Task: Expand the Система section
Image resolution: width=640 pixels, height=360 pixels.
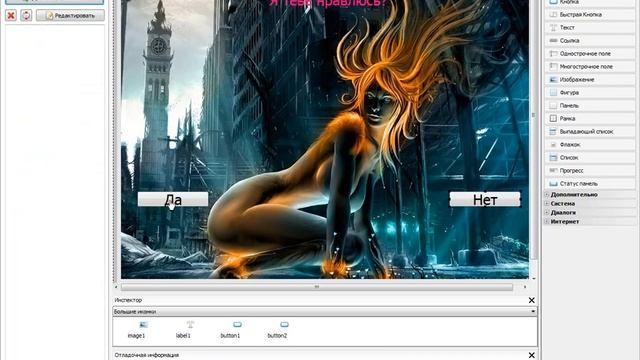Action: pos(547,204)
